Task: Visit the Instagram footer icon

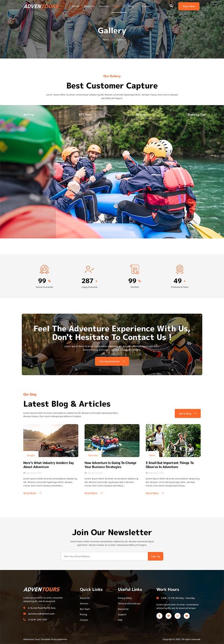Action: pyautogui.click(x=178, y=616)
